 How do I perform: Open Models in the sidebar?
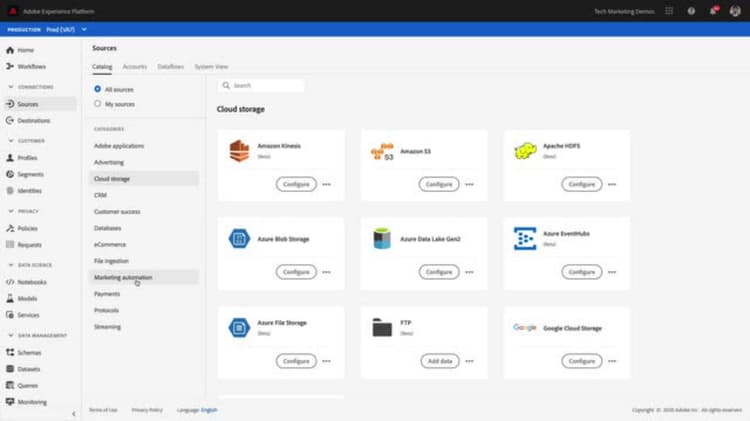(x=22, y=299)
